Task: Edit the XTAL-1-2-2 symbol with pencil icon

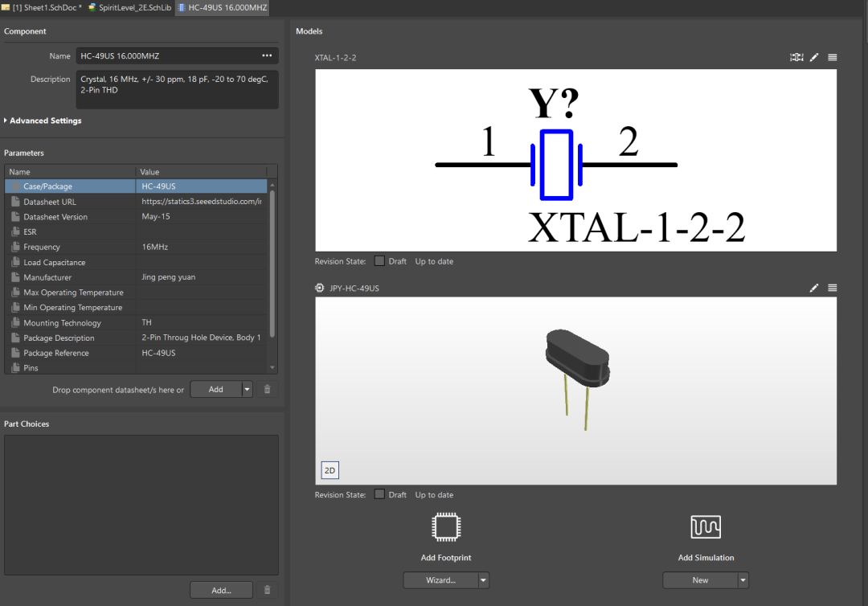Action: coord(814,57)
